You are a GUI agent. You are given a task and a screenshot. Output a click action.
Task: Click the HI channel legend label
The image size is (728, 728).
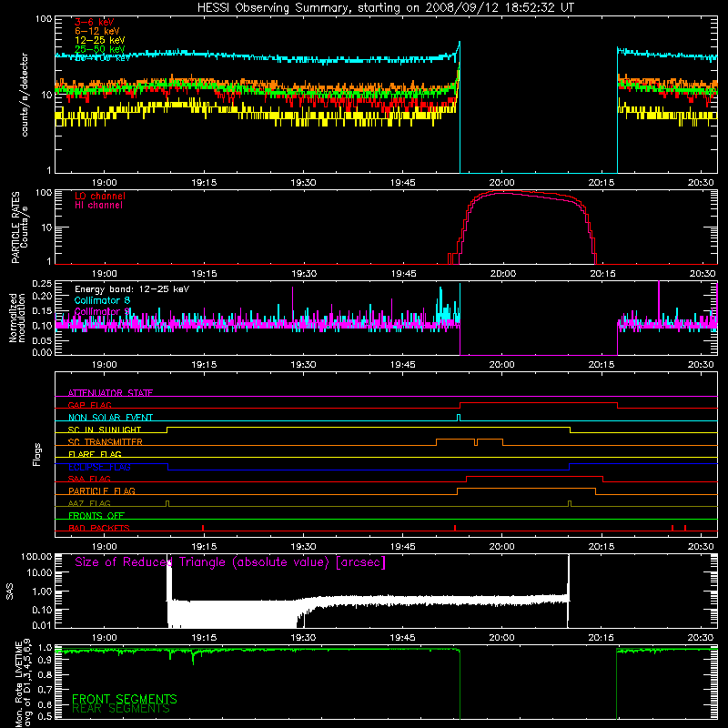(98, 206)
